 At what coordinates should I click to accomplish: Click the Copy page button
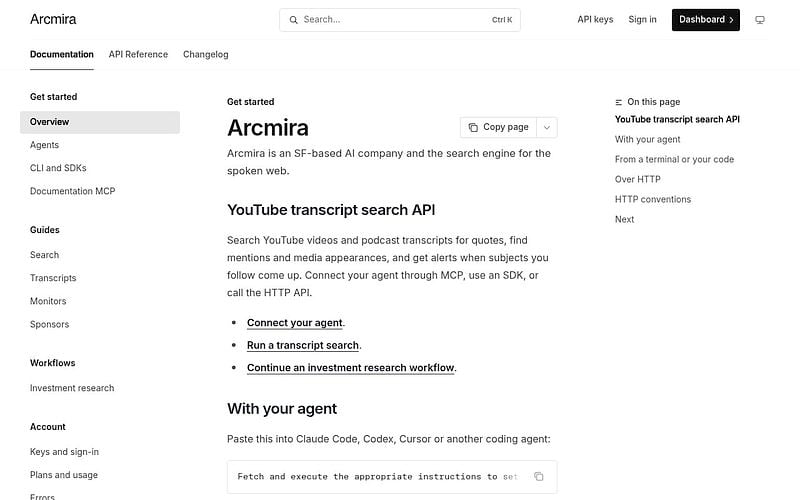498,127
